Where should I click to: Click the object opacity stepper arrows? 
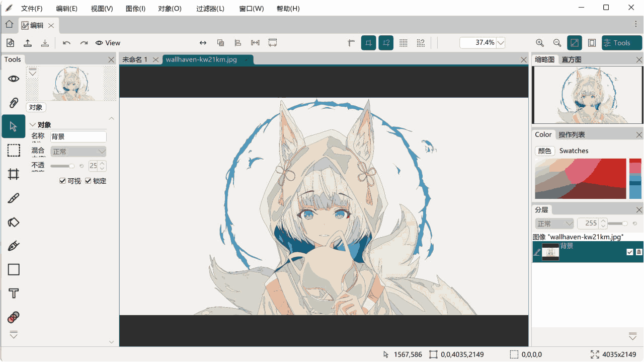[x=102, y=166]
